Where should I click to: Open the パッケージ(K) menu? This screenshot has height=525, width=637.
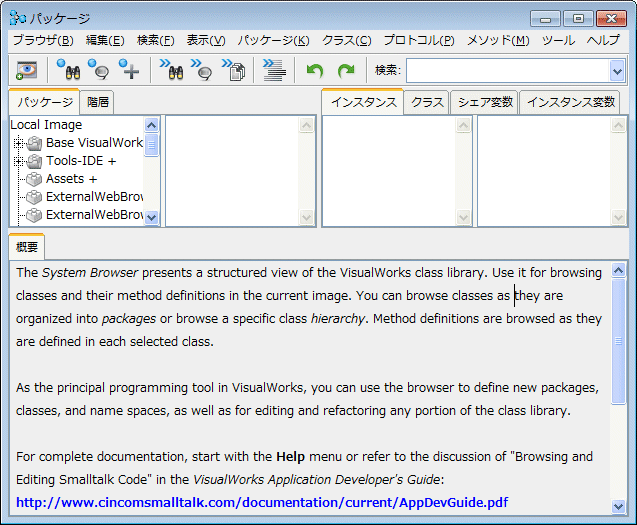pyautogui.click(x=274, y=40)
